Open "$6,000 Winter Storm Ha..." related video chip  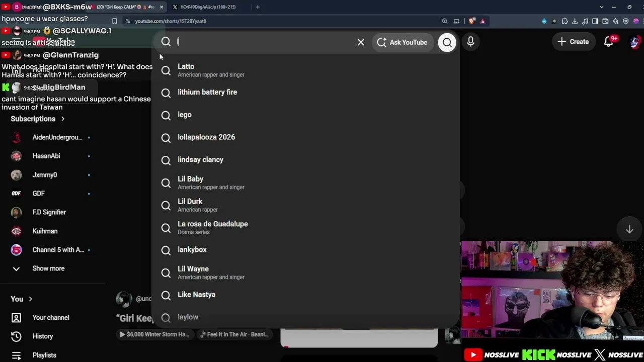[154, 334]
